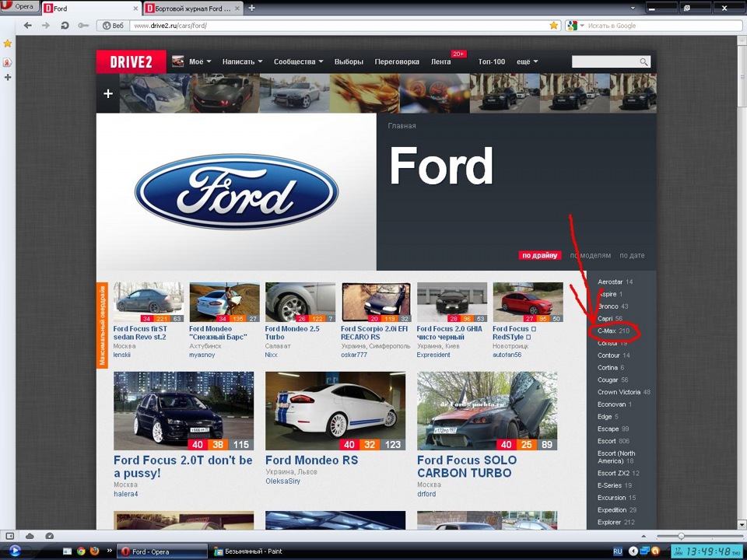Open the system tray clock
The width and height of the screenshot is (747, 560).
coord(707,551)
